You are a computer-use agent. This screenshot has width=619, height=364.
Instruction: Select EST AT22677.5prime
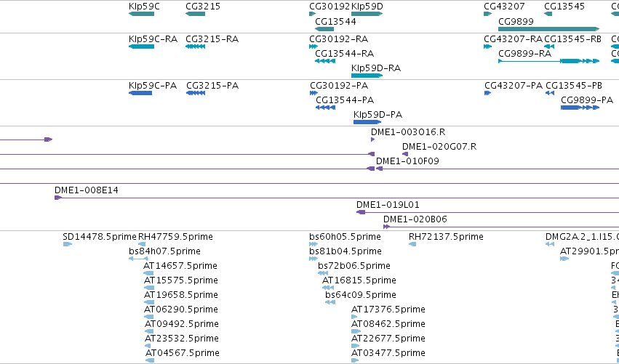click(x=355, y=346)
